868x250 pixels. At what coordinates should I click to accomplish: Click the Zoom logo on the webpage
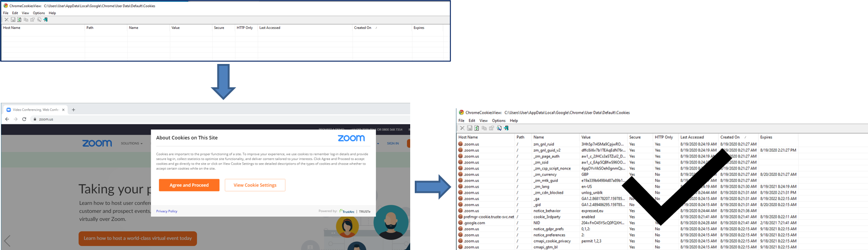[x=97, y=143]
